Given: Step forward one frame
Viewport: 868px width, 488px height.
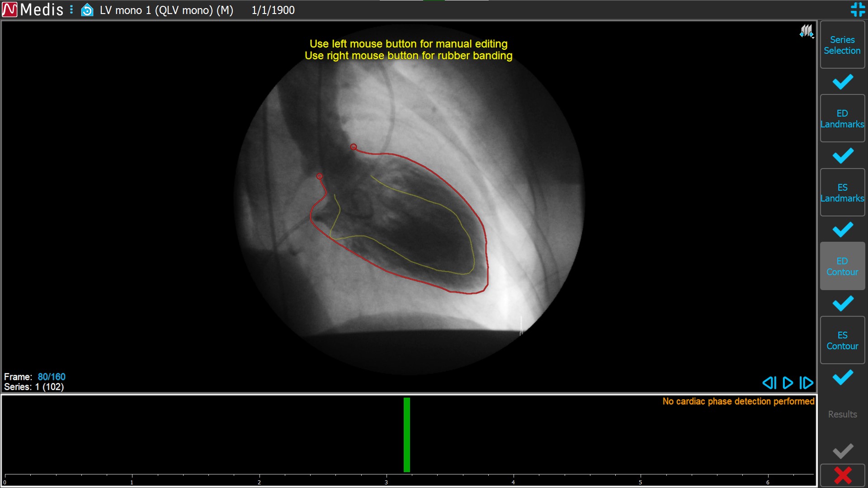Looking at the screenshot, I should coord(806,383).
